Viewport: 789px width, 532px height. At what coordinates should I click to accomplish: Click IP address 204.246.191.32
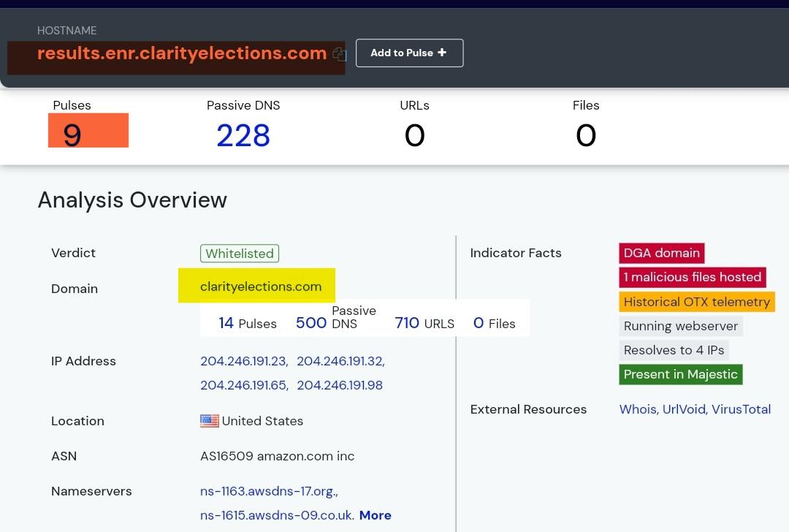[340, 361]
